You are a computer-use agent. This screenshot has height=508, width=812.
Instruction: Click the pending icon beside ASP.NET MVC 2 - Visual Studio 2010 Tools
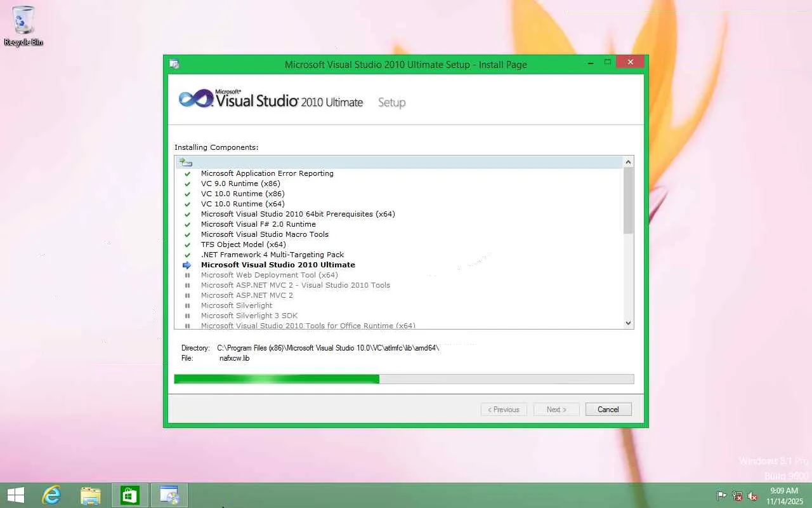coord(187,285)
